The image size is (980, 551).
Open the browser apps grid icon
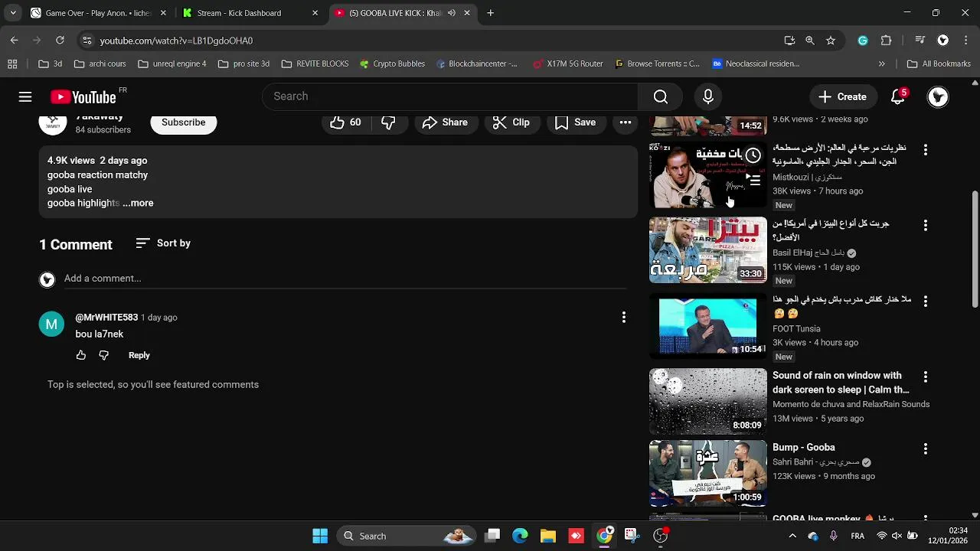(x=12, y=64)
